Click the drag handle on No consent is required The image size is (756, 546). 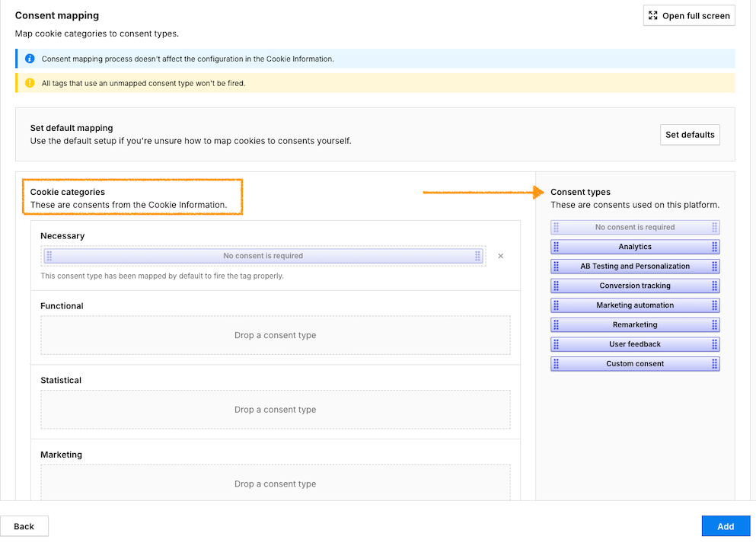pos(555,226)
